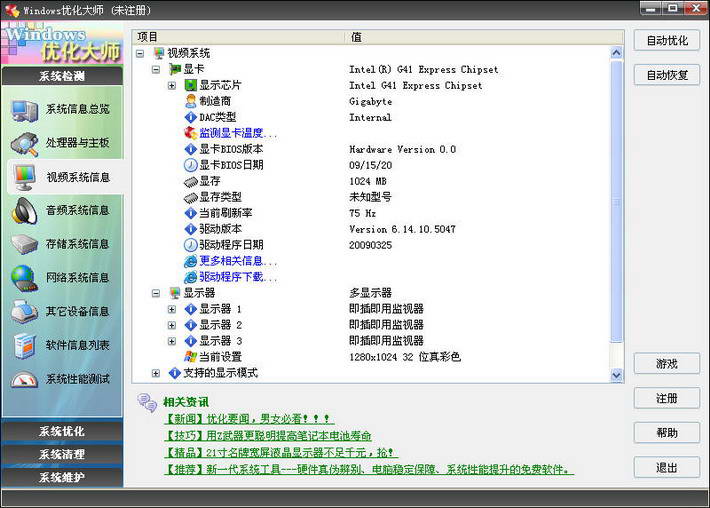Open the 【技巧】 laptop battery link

click(268, 436)
